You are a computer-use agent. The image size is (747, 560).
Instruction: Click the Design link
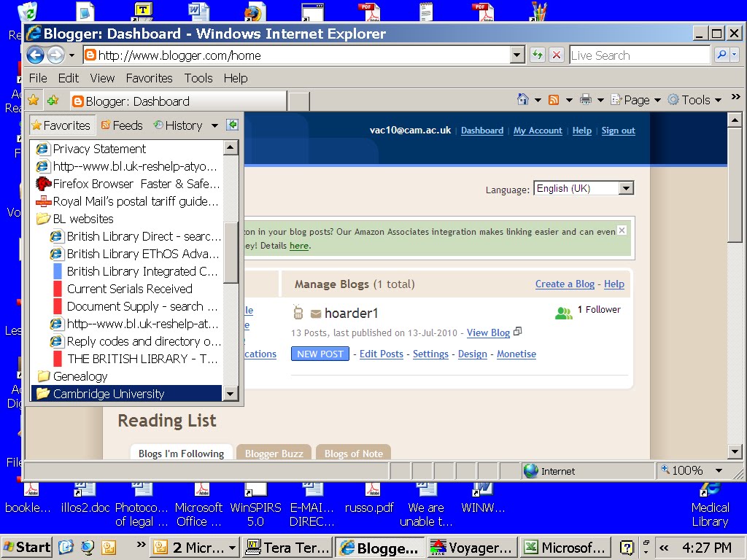point(473,354)
